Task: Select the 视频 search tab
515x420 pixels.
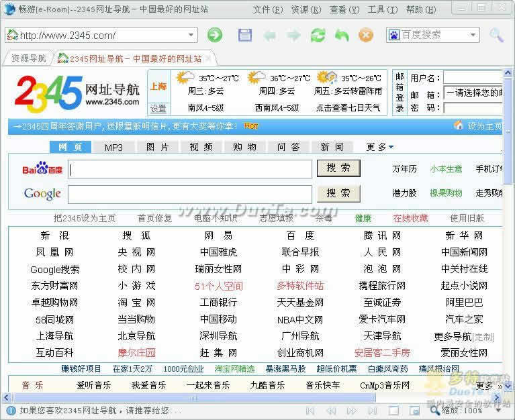Action: pyautogui.click(x=201, y=147)
